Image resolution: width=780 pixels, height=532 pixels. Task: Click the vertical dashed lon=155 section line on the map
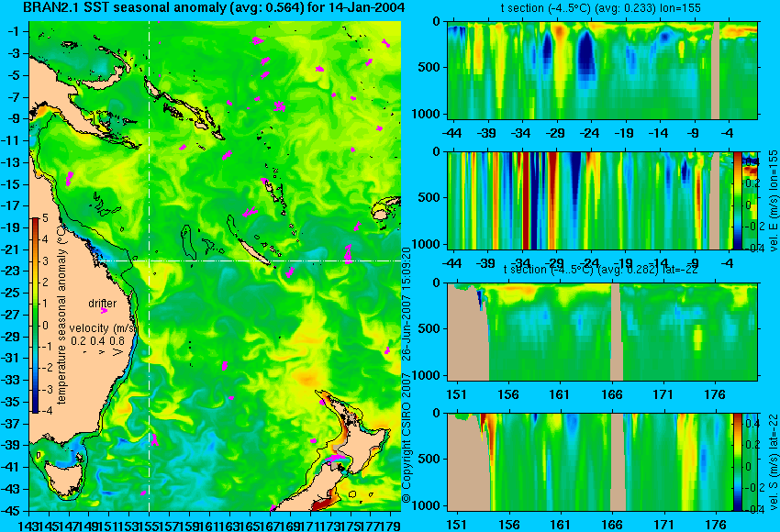coord(150,266)
